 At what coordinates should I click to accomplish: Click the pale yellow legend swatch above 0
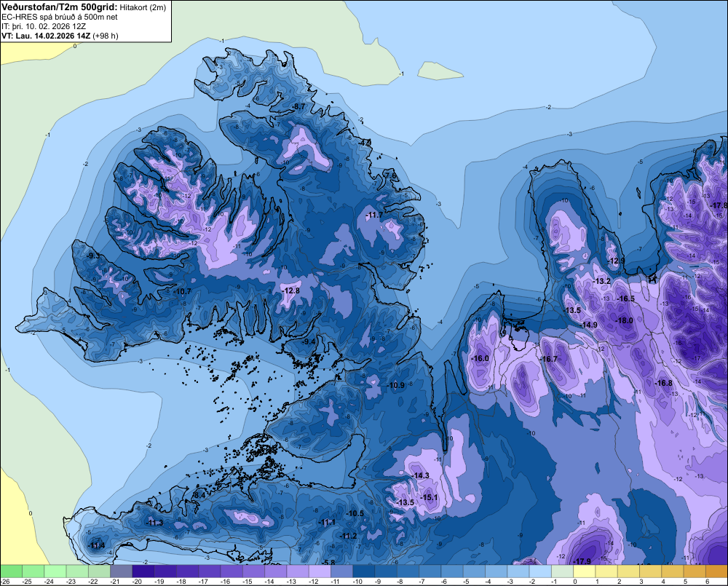tap(584, 571)
